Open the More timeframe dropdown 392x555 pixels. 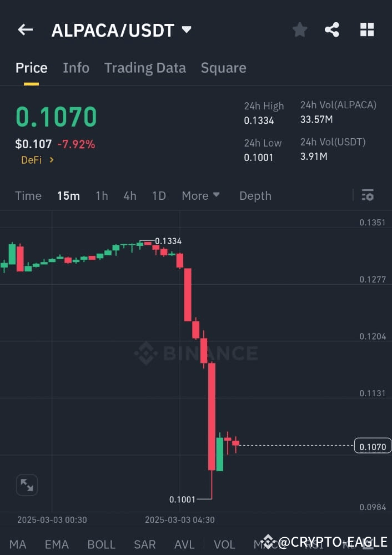click(201, 195)
